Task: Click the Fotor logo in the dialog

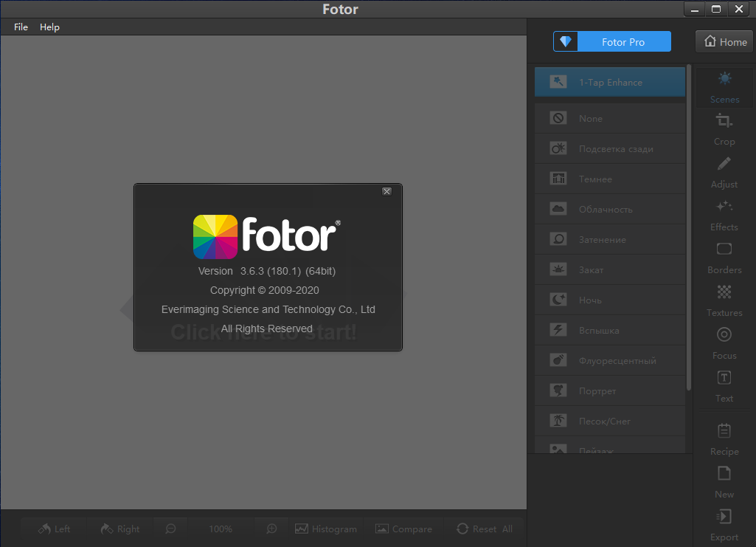Action: tap(266, 236)
